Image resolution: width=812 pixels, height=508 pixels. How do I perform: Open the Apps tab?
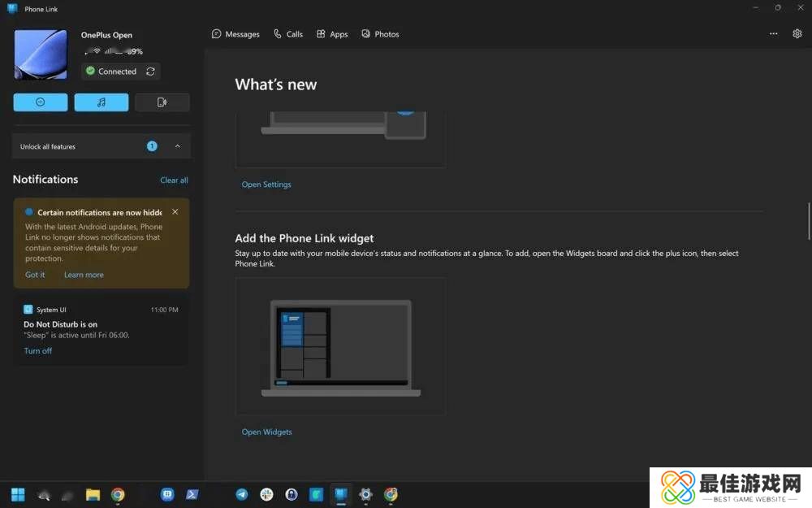click(x=332, y=34)
